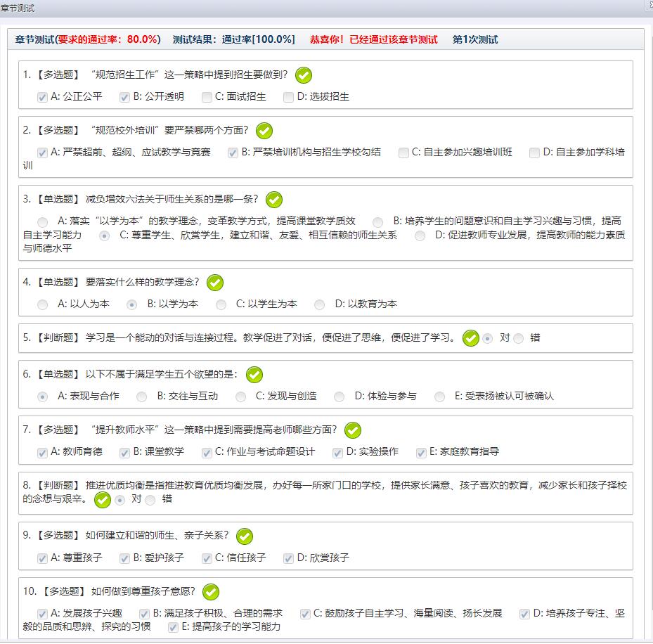Click the green checkmark beside question 2
Screen dimensions: 653x644
264,131
